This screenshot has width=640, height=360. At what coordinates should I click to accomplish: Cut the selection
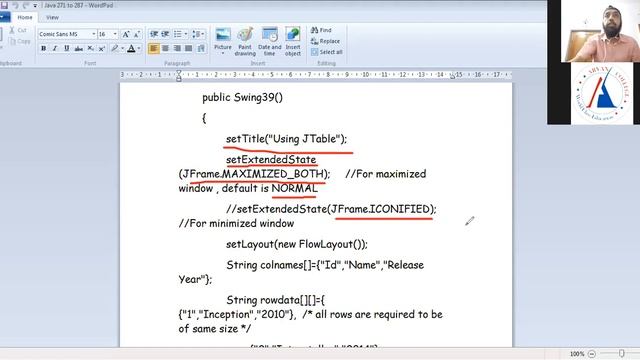click(x=18, y=30)
